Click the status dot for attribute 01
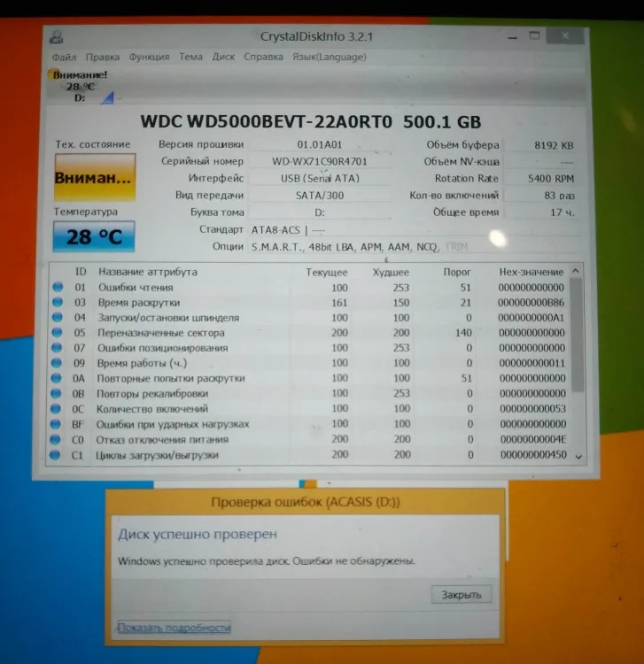The image size is (644, 664). (58, 287)
